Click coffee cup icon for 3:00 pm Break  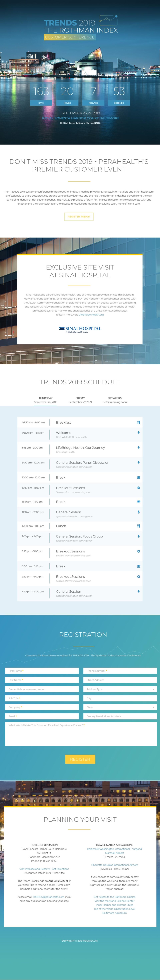[139, 566]
